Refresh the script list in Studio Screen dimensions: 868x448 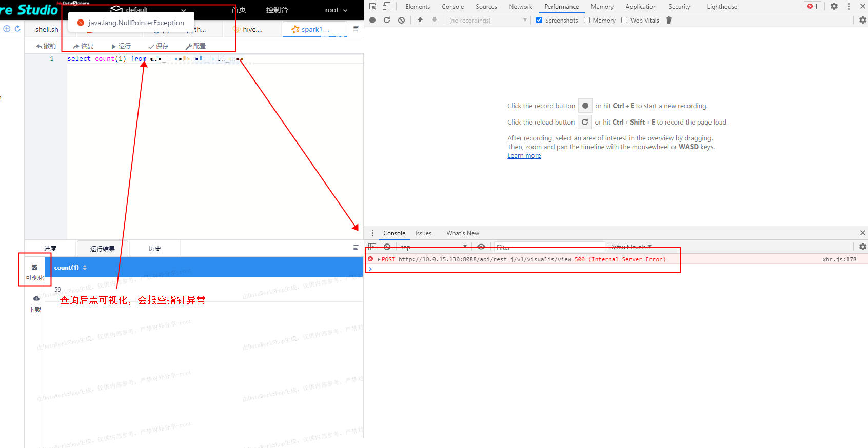coord(17,29)
